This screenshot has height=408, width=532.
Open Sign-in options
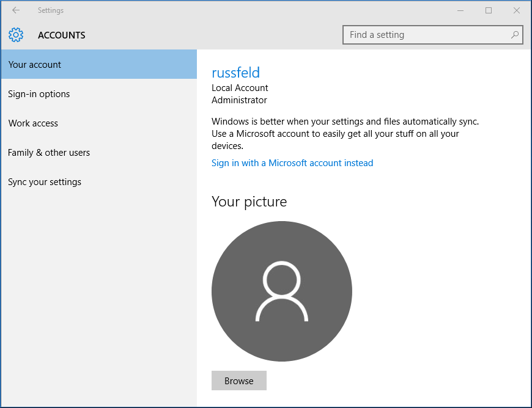point(39,94)
